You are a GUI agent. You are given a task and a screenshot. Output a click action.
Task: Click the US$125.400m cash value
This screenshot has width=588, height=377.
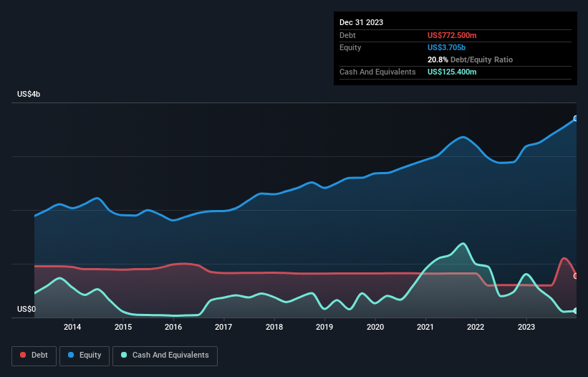(452, 72)
